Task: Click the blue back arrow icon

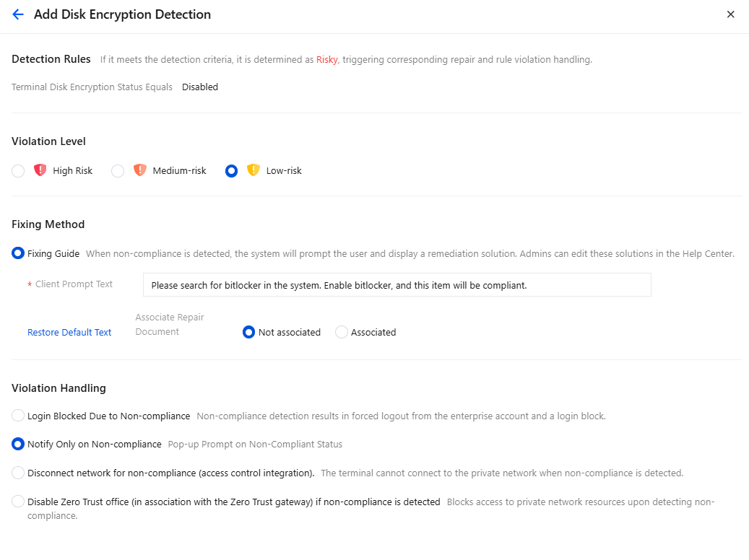Action: point(17,14)
